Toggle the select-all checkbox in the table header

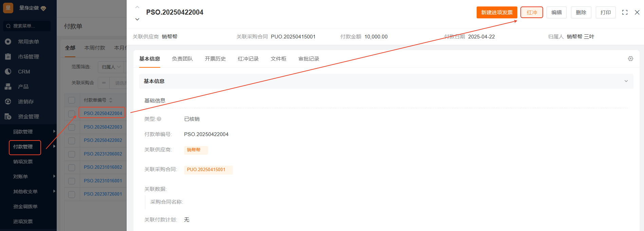[72, 100]
